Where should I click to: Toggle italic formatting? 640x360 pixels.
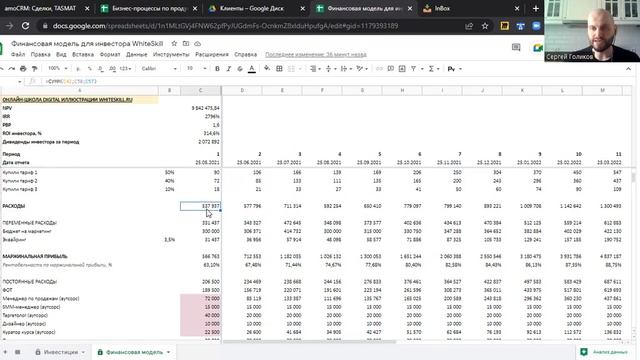[x=229, y=69]
